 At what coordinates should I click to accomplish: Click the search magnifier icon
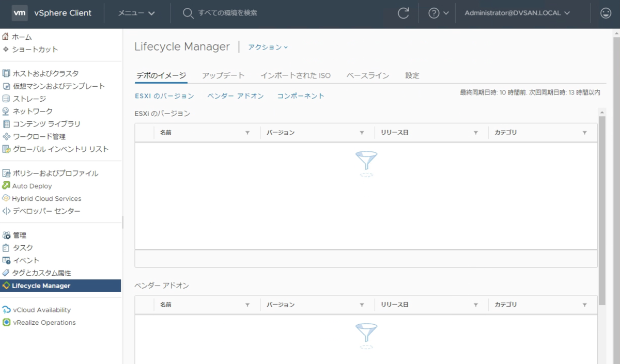188,13
